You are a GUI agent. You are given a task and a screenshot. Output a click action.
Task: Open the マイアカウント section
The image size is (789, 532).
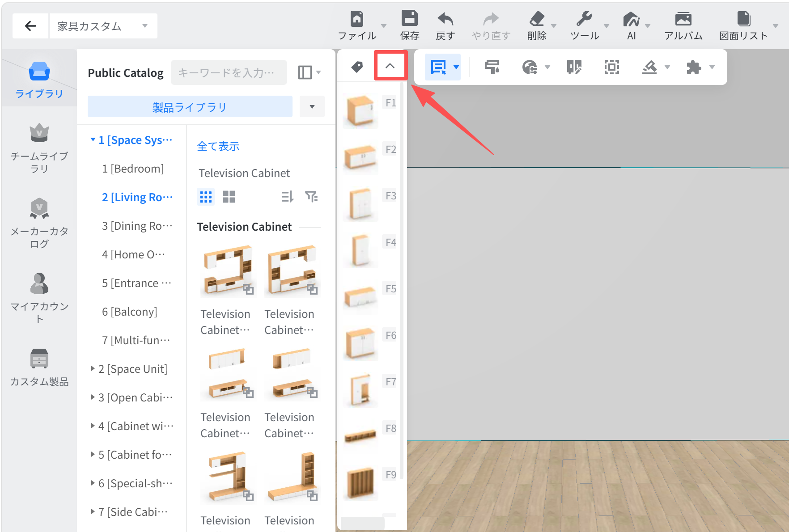point(39,298)
